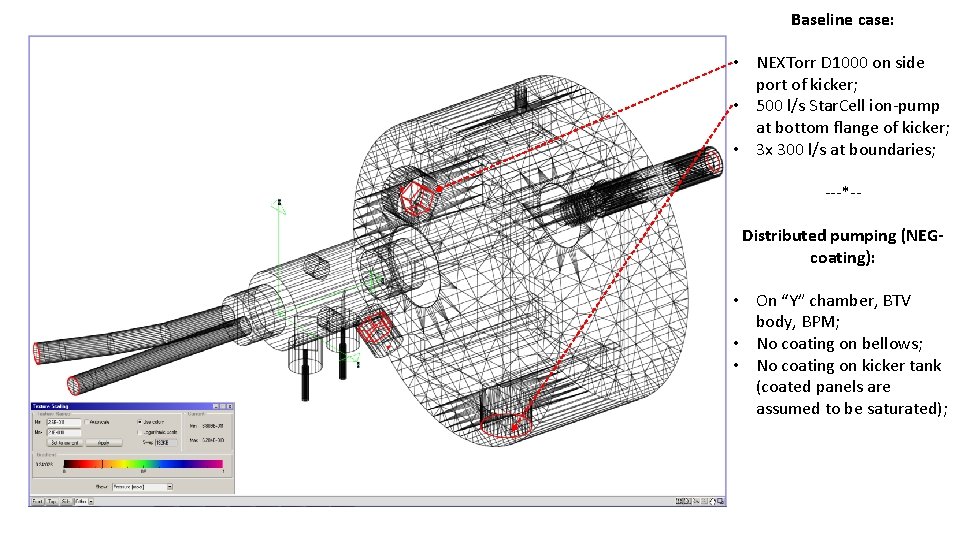Click the Side view button
This screenshot has width=960, height=540.
(x=66, y=501)
